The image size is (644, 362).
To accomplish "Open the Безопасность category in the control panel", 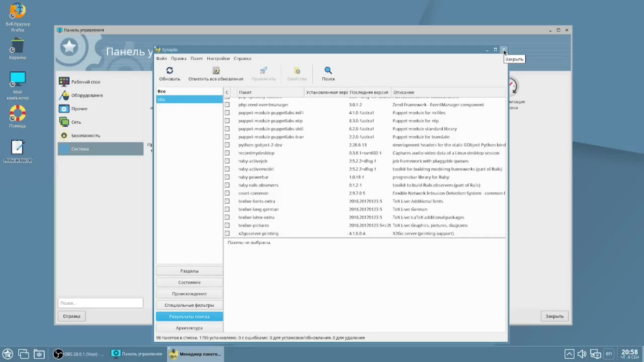I will point(86,135).
